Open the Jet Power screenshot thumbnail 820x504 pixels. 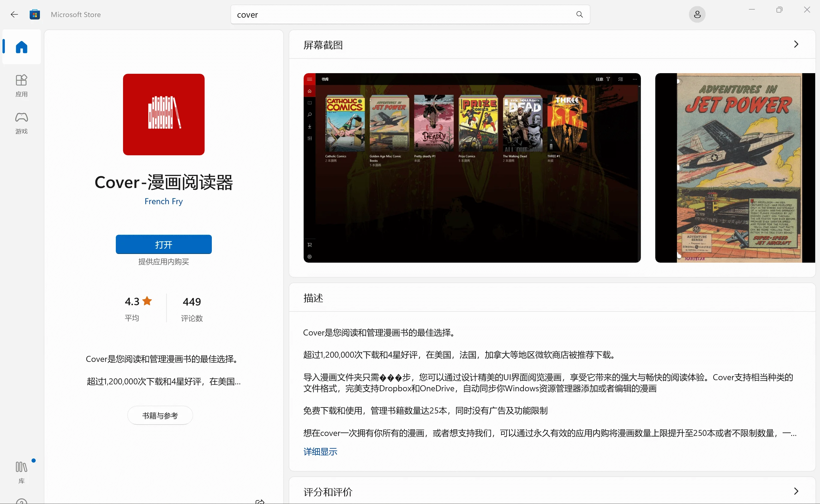(735, 168)
